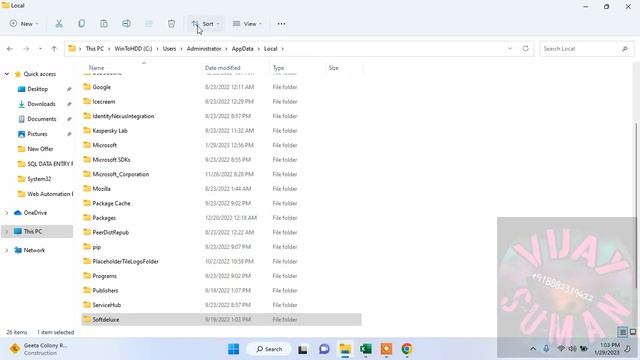This screenshot has height=360, width=640.
Task: Open the View layout dropdown
Action: pos(247,24)
